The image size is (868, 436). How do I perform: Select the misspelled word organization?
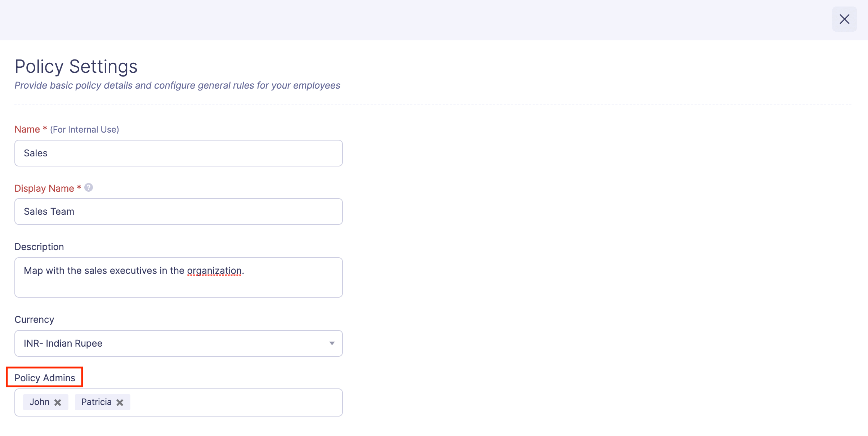tap(215, 270)
